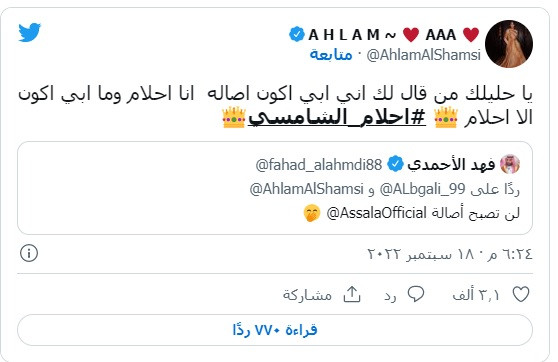Click the share upload arrow icon
This screenshot has height=362, width=558.
coord(352,294)
